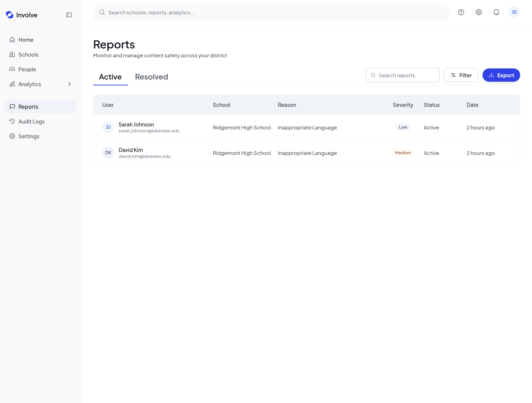Open People in the sidebar

pyautogui.click(x=40, y=69)
